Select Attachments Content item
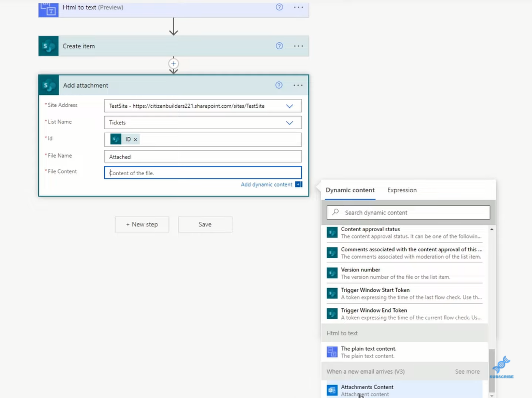This screenshot has width=532, height=398. [x=404, y=390]
